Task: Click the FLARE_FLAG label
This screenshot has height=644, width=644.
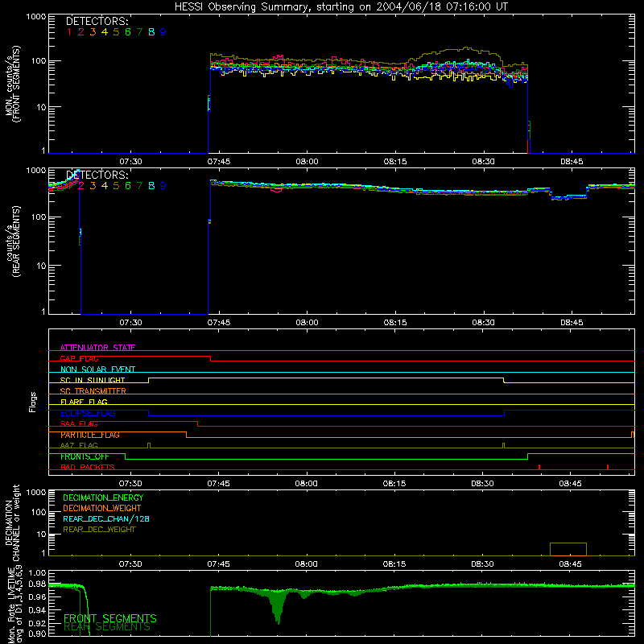Action: pos(84,402)
